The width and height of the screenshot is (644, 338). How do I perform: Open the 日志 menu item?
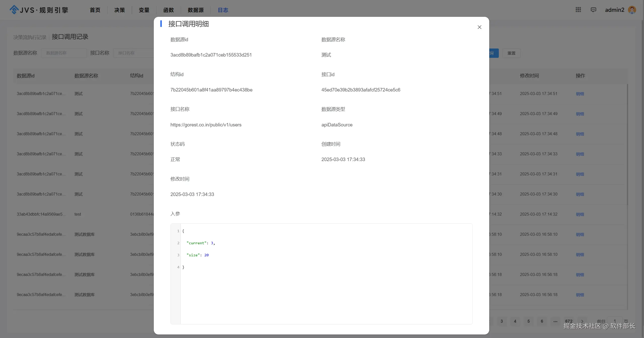223,10
